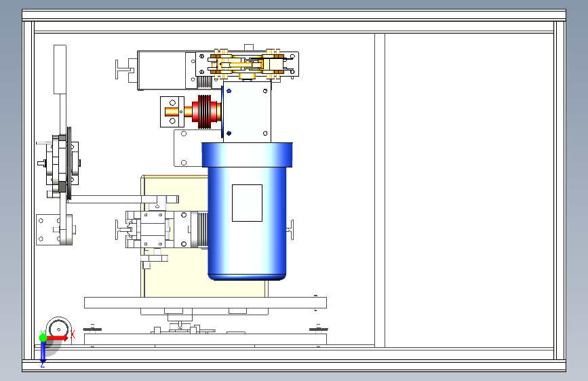Pick the left leveling foot above the bottom plate

[92, 329]
